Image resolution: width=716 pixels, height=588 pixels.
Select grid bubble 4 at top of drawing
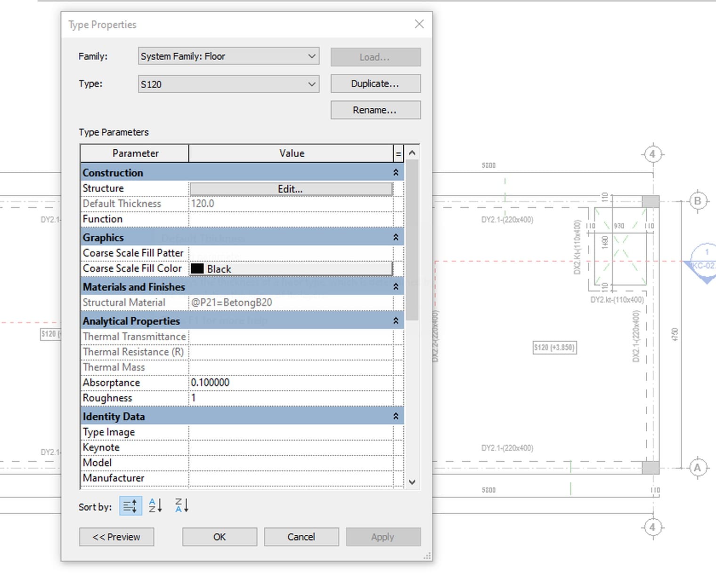652,154
